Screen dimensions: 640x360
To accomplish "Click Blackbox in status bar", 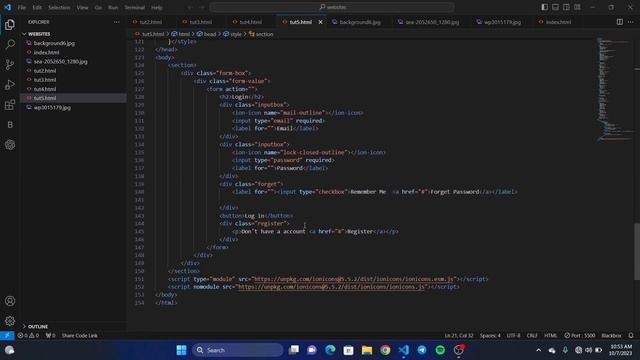I will (x=611, y=336).
